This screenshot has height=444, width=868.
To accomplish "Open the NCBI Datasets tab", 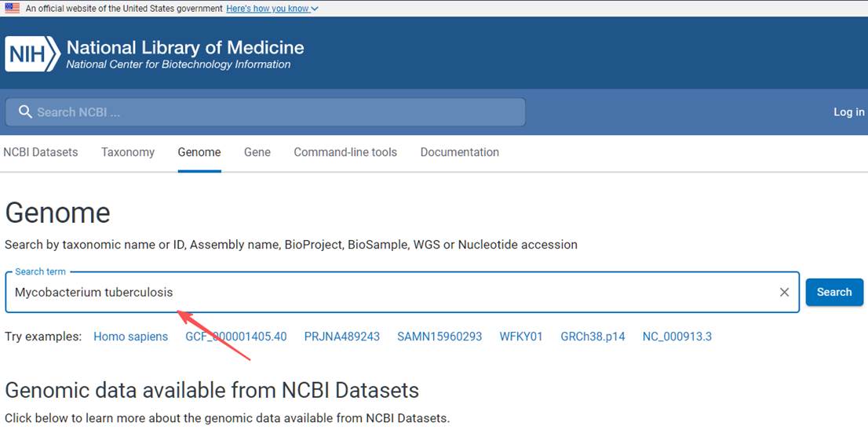I will pyautogui.click(x=41, y=152).
